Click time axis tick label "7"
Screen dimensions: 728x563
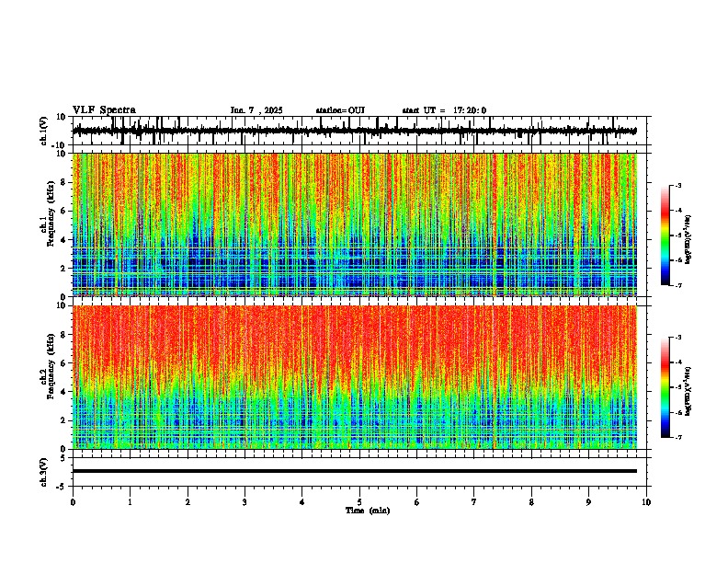[x=474, y=502]
